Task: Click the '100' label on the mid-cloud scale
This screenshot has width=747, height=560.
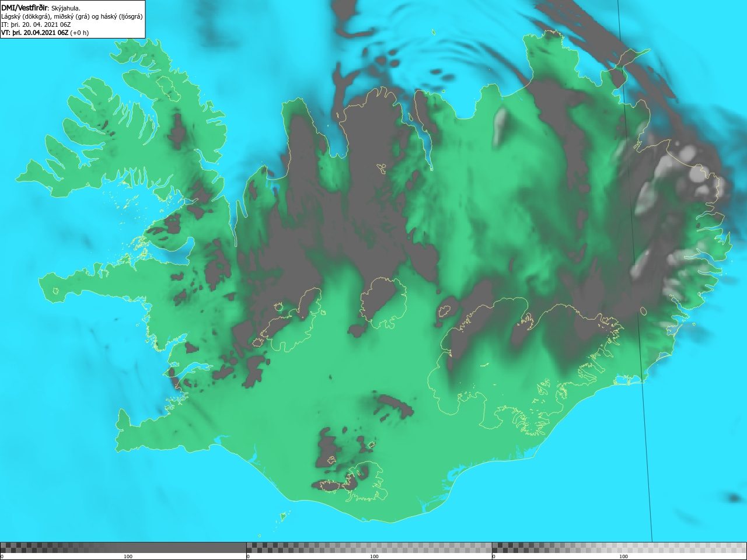Action: (374, 556)
